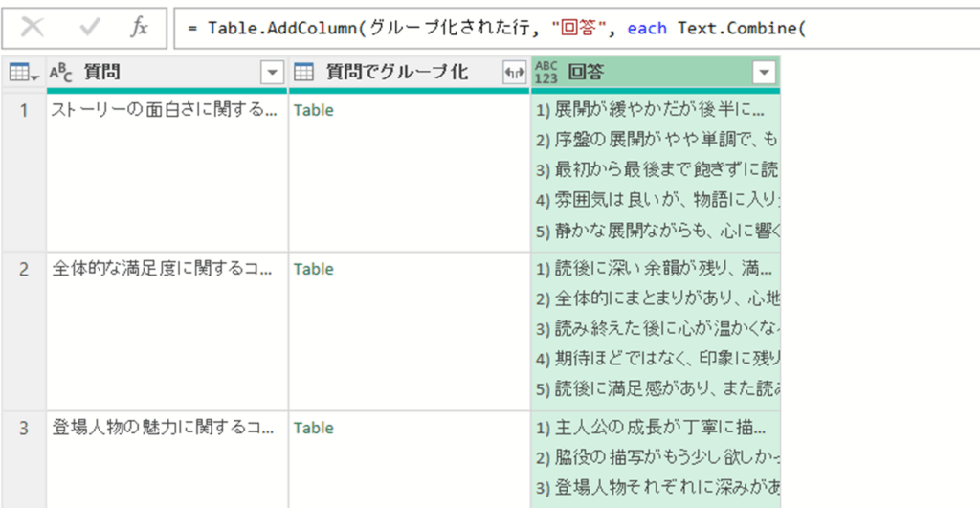This screenshot has height=508, width=980.
Task: Select row number 2 header
Action: [x=23, y=269]
